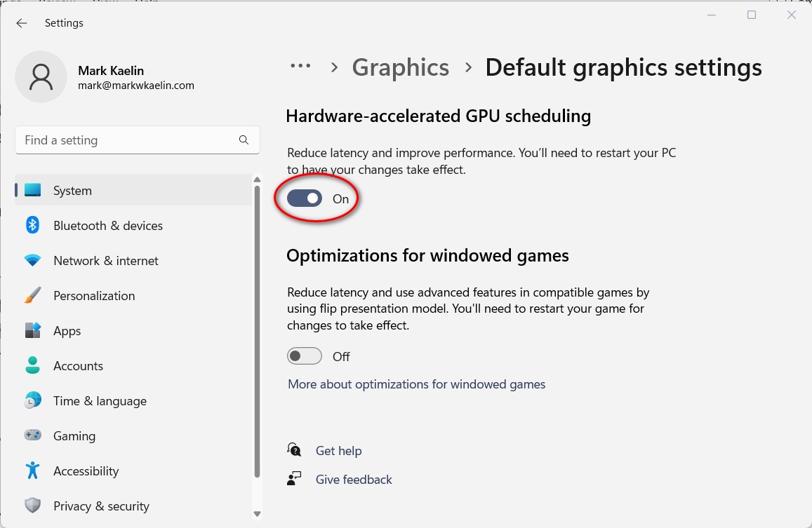Image resolution: width=812 pixels, height=528 pixels.
Task: Click the Give feedback link
Action: click(354, 479)
